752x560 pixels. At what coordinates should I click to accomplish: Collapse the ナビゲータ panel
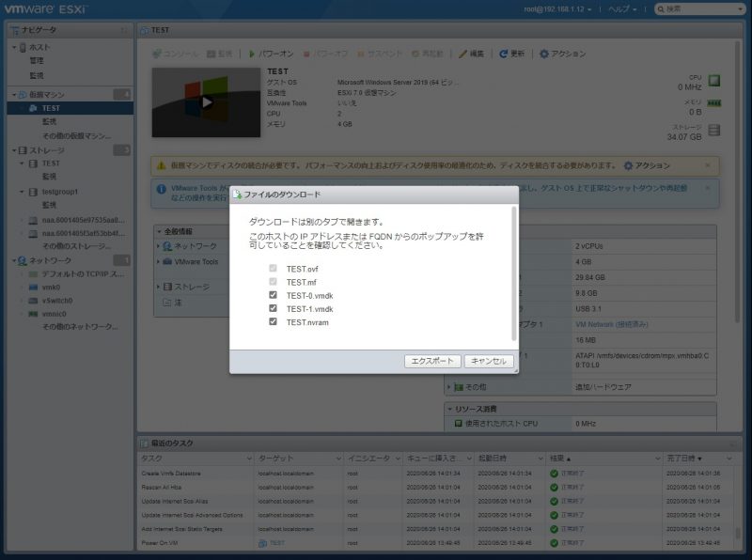(x=124, y=30)
